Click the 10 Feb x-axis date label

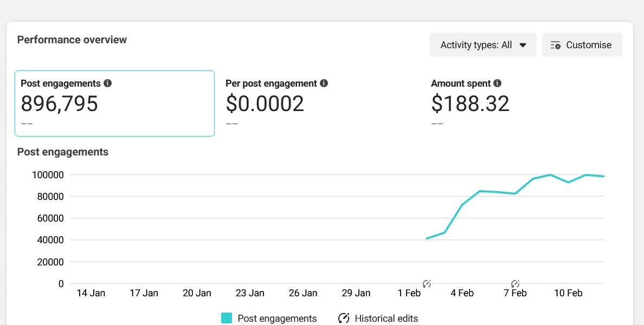click(568, 293)
